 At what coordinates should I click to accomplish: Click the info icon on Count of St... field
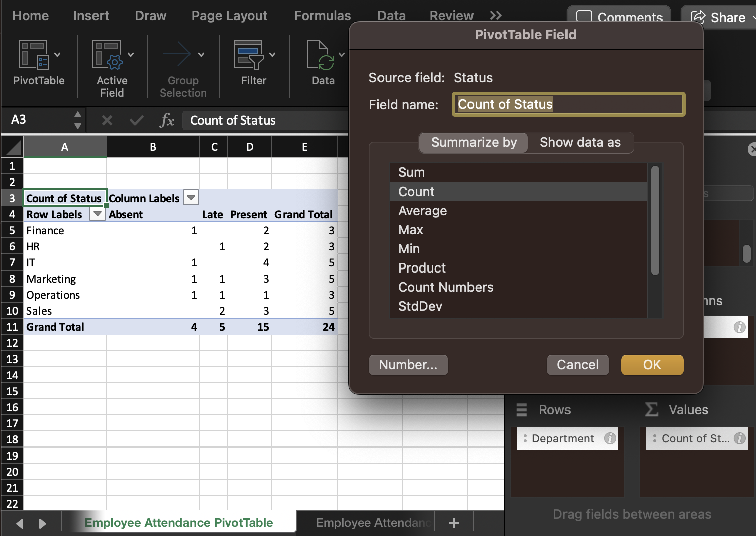coord(739,438)
